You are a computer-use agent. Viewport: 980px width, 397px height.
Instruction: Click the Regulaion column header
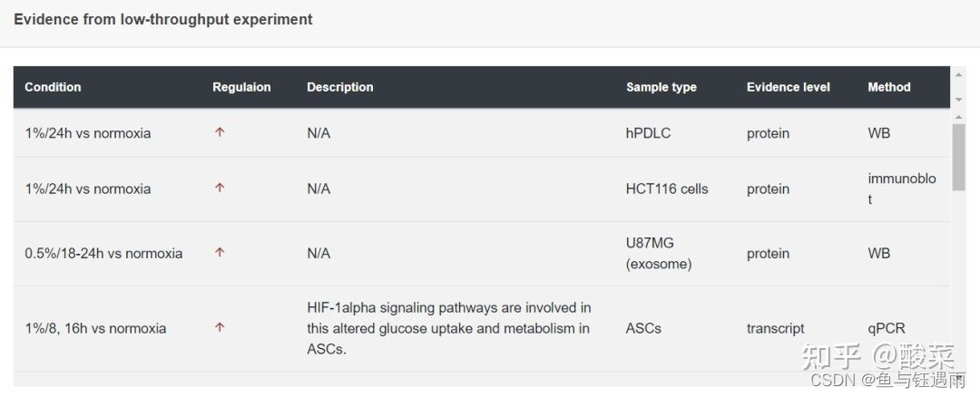pos(241,87)
